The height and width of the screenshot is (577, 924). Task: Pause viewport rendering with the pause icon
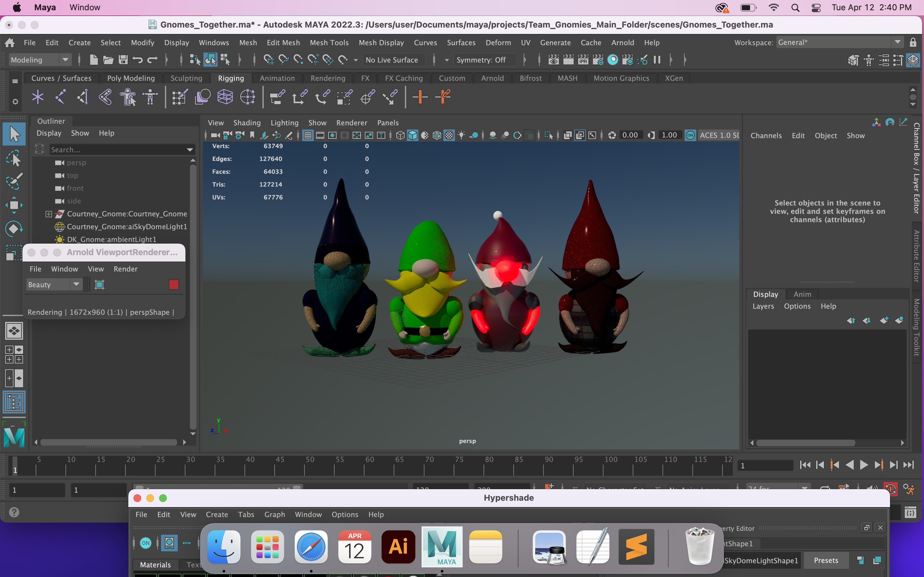click(657, 60)
